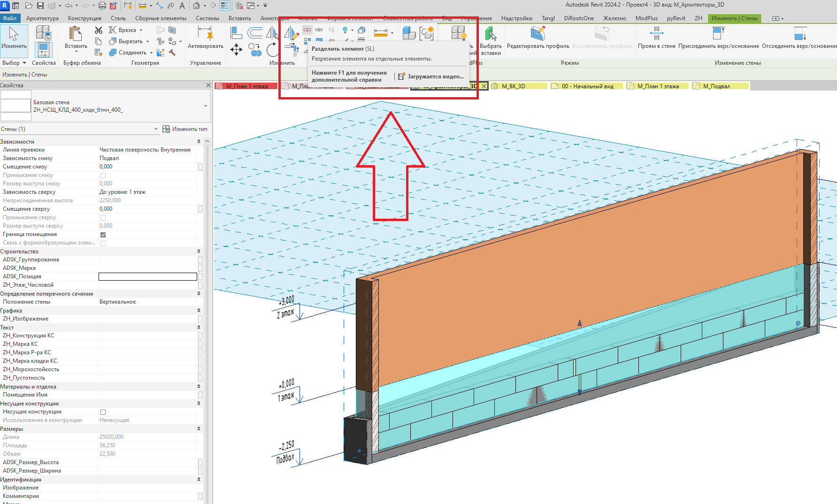The height and width of the screenshot is (504, 837).
Task: Select the Align tool icon
Action: pyautogui.click(x=236, y=33)
